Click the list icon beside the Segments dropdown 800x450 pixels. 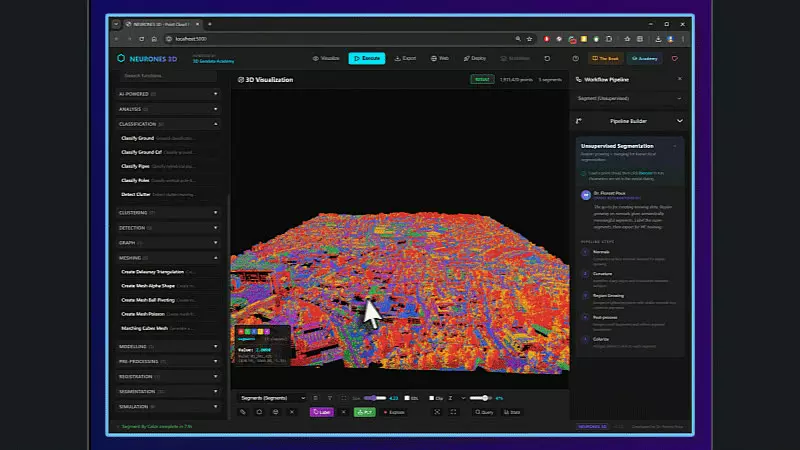pyautogui.click(x=315, y=398)
